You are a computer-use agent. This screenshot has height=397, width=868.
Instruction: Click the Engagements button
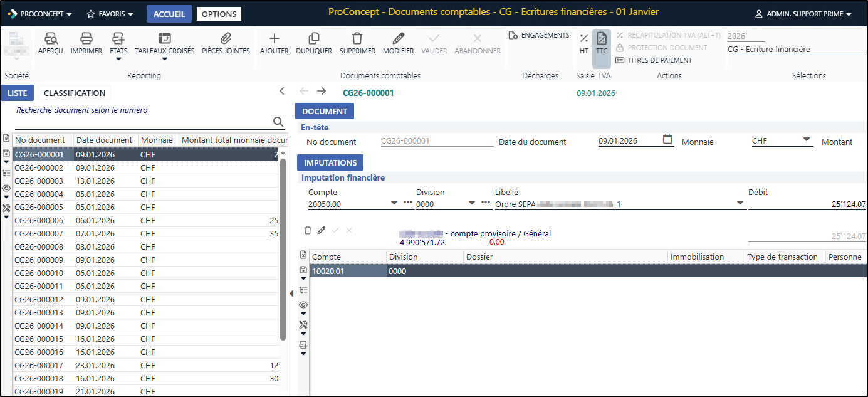pos(539,36)
